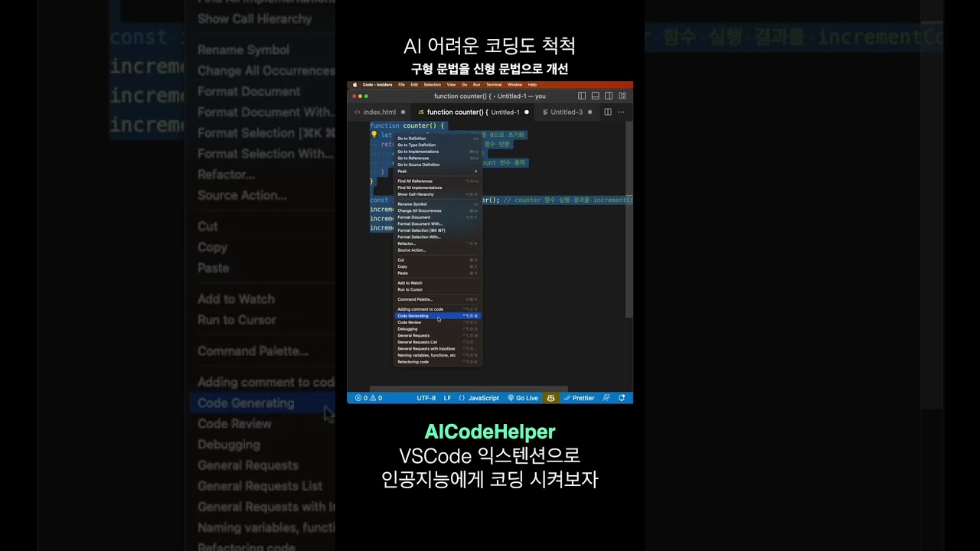
Task: Select Rename Symbol
Action: point(437,204)
